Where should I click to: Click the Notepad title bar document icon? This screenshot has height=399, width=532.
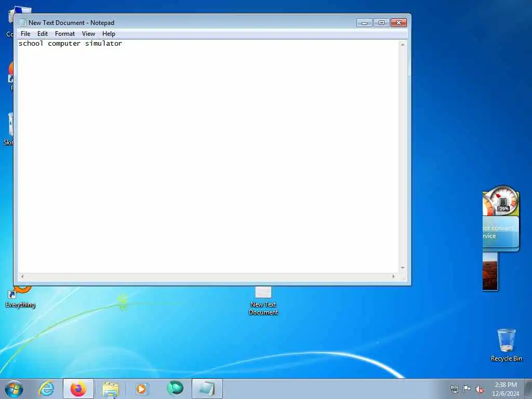(23, 22)
